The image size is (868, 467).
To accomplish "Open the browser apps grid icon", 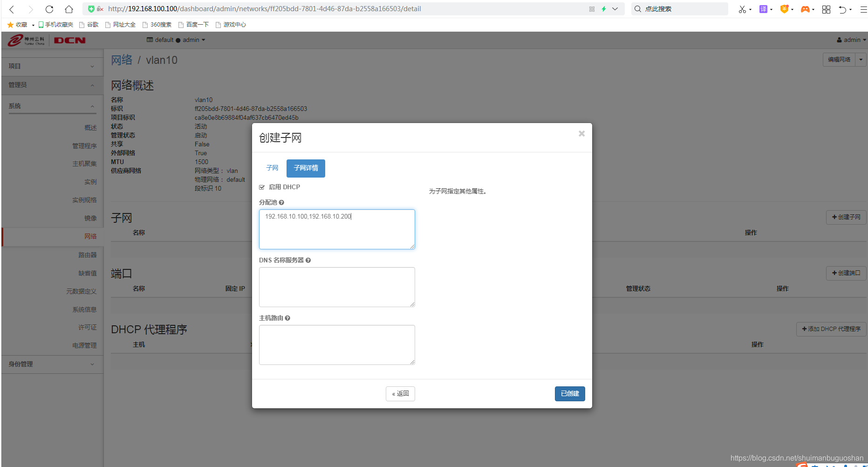I will tap(826, 9).
